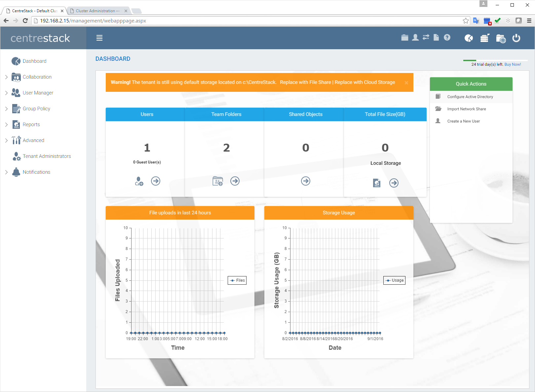The height and width of the screenshot is (392, 535).
Task: Open the storage server header icon
Action: (485, 38)
